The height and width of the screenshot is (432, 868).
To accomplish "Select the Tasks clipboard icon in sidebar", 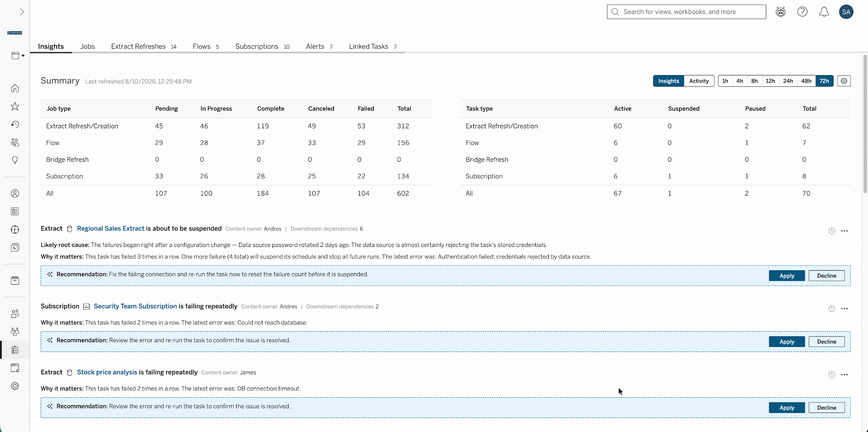I will pyautogui.click(x=15, y=350).
